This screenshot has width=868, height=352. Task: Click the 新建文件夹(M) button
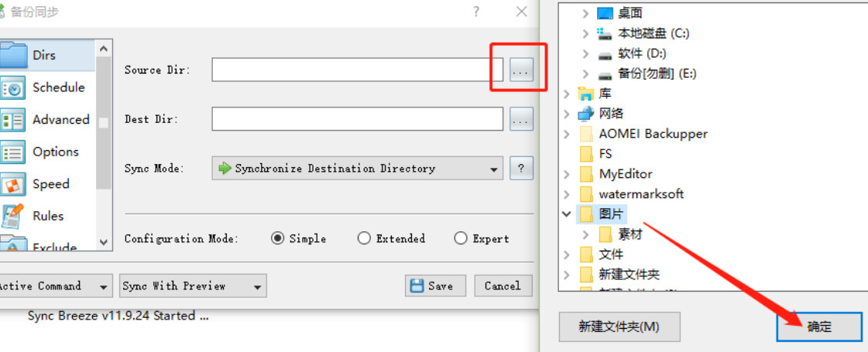tap(619, 326)
